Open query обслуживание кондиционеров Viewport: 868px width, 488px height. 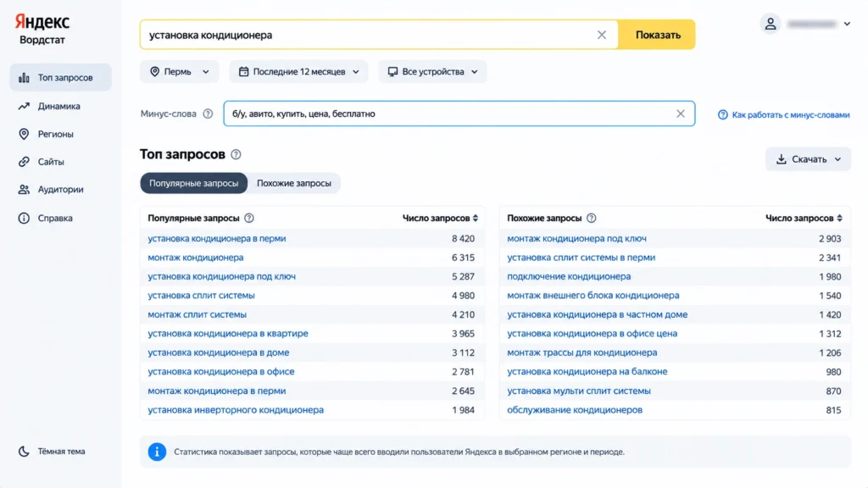coord(575,410)
